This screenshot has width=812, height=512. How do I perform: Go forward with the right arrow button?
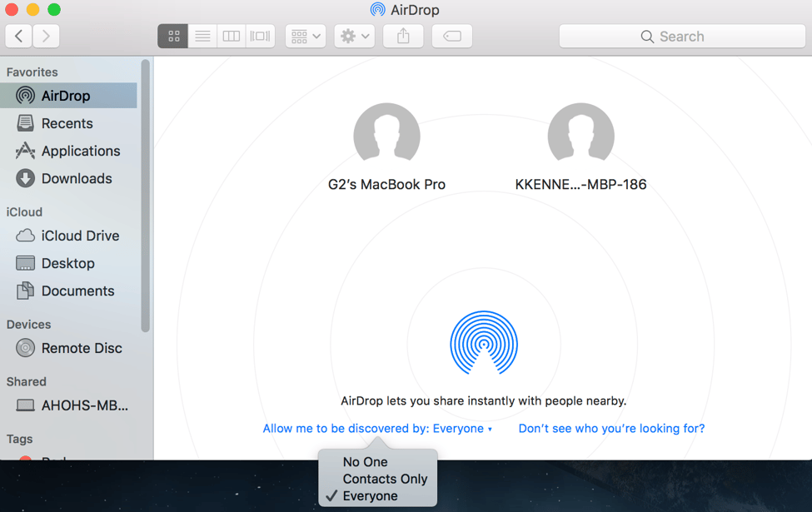point(46,37)
